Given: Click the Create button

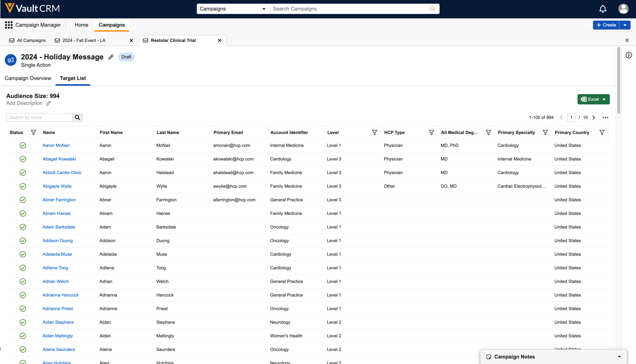Looking at the screenshot, I should 606,25.
